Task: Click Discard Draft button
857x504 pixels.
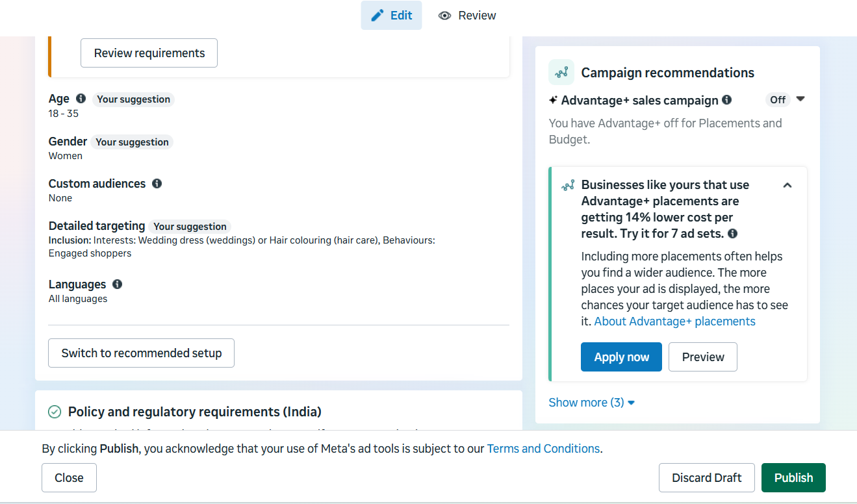Action: [706, 477]
